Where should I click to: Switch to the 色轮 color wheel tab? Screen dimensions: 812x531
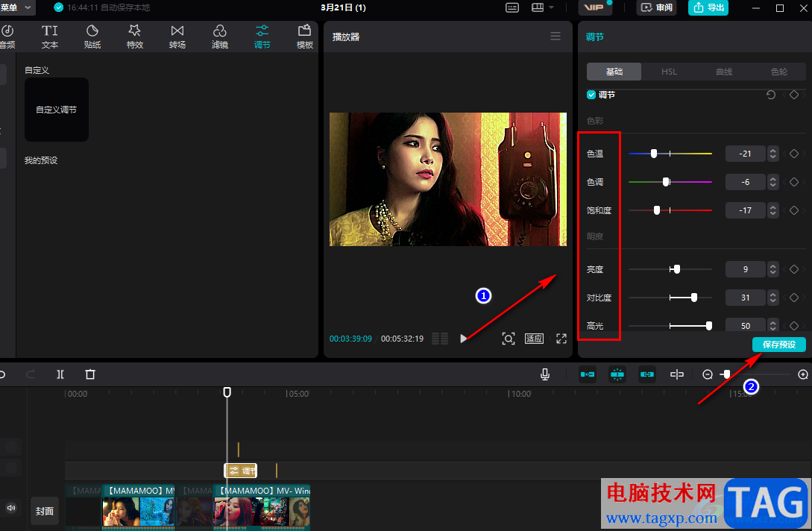point(779,72)
